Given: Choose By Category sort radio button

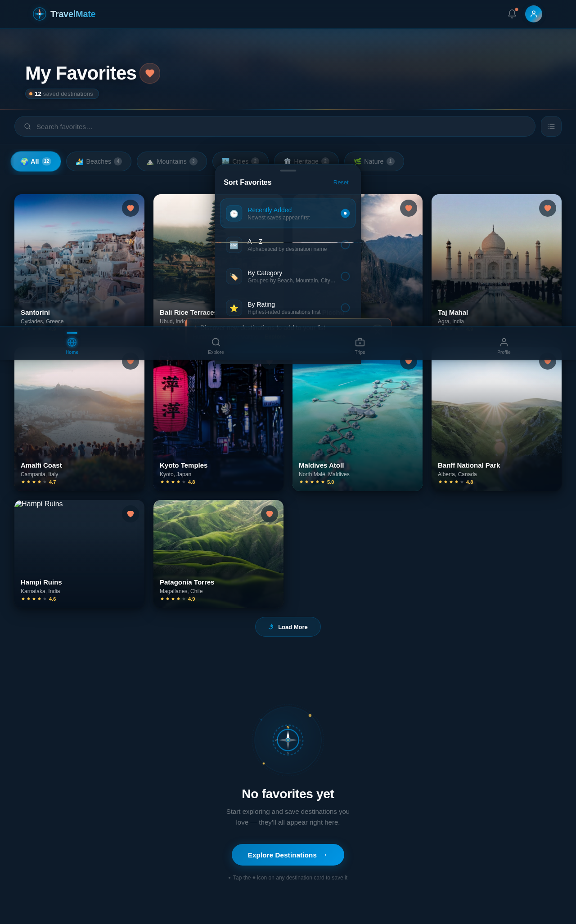Looking at the screenshot, I should coord(345,277).
